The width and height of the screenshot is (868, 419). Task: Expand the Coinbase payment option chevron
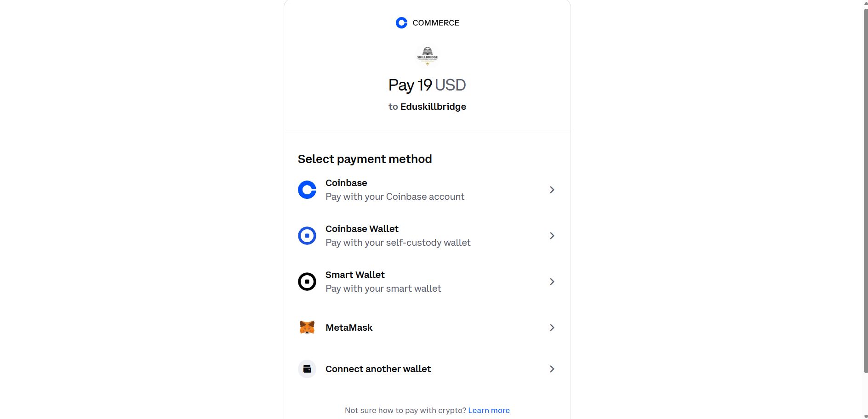(552, 190)
